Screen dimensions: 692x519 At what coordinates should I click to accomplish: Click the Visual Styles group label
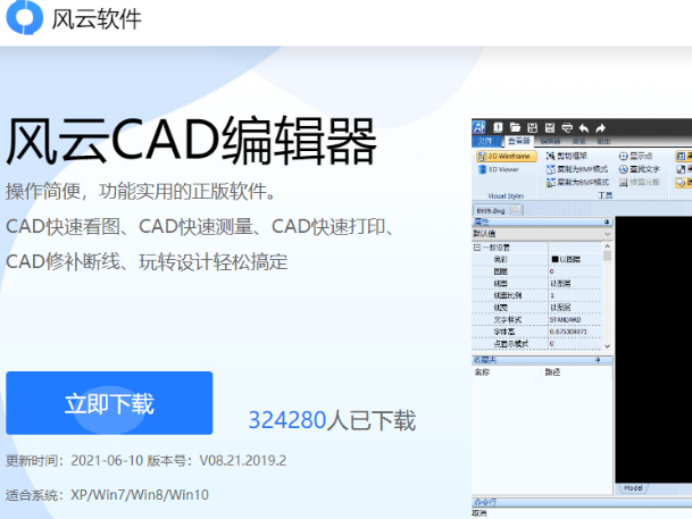point(506,196)
